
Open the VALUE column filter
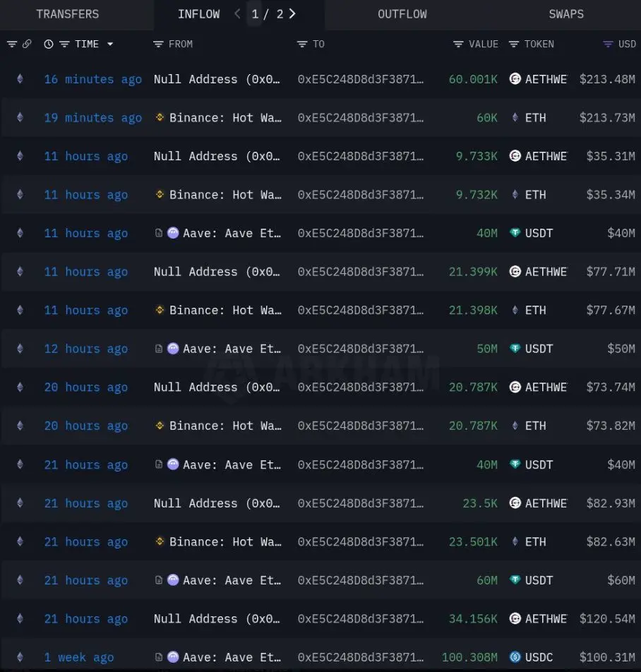click(x=458, y=44)
